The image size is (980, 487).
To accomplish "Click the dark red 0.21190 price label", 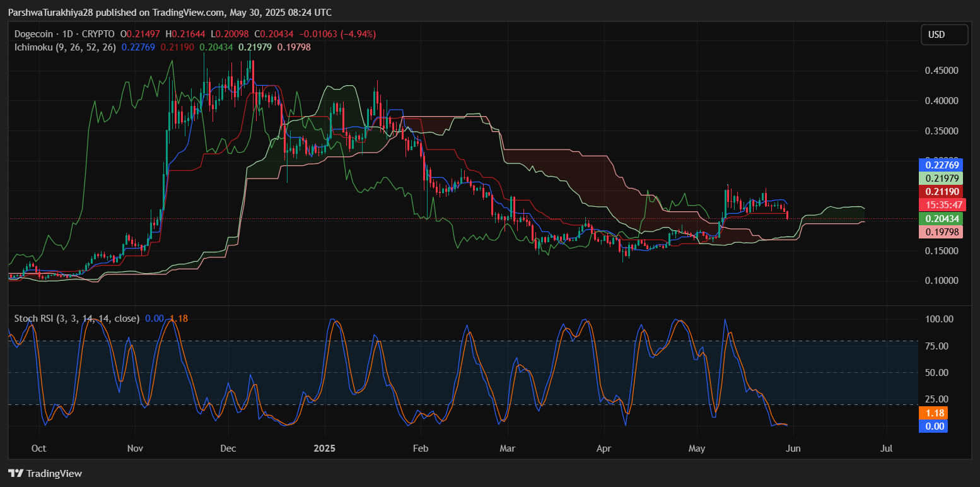I will pyautogui.click(x=942, y=192).
